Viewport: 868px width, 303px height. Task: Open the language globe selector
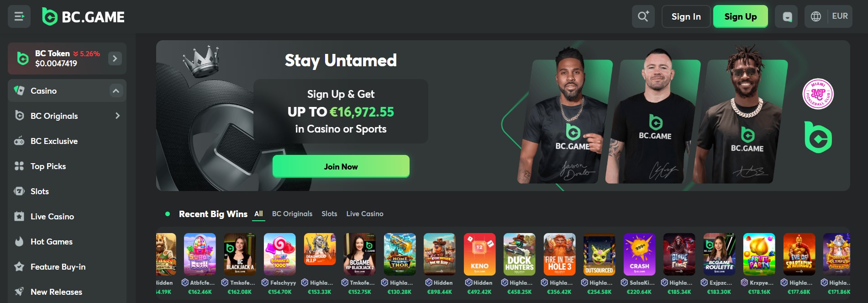pos(816,16)
